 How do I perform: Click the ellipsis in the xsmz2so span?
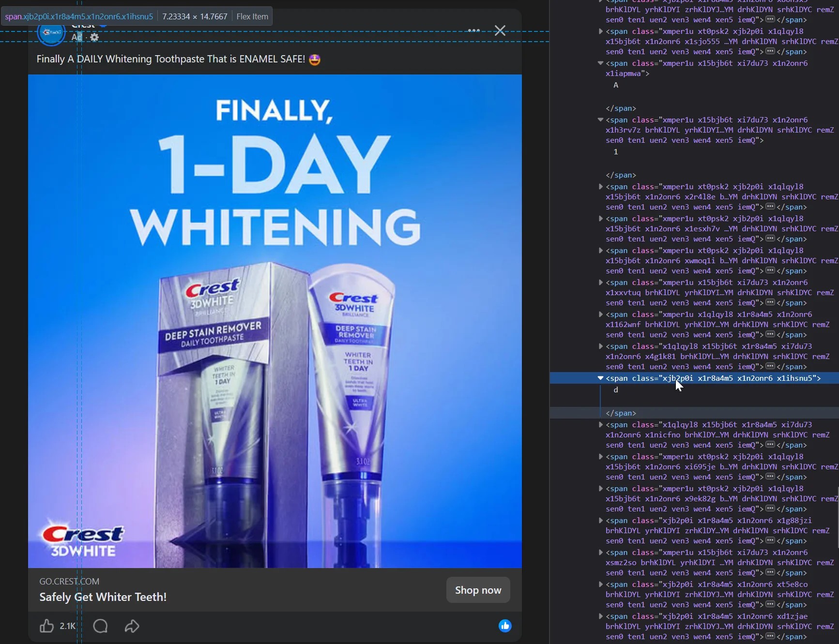pos(770,572)
